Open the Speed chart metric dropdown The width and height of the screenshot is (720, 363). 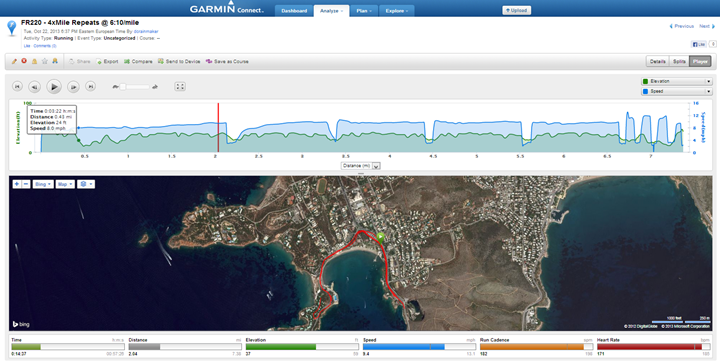click(x=676, y=91)
